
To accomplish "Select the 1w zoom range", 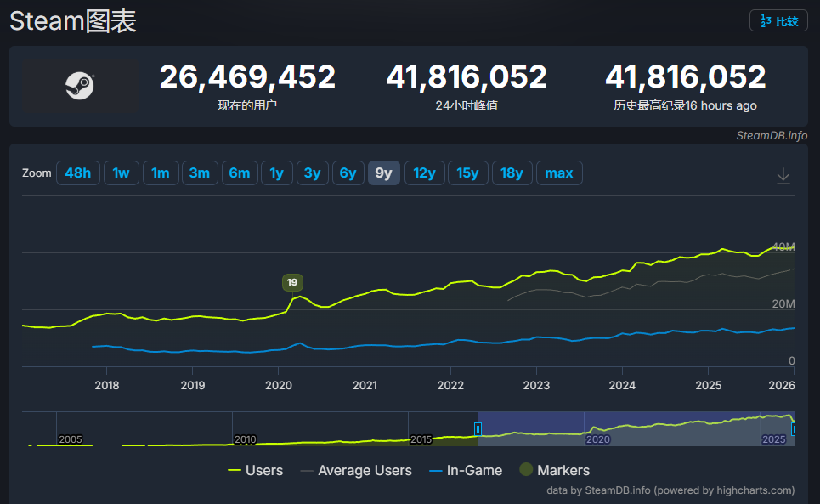I will click(121, 173).
